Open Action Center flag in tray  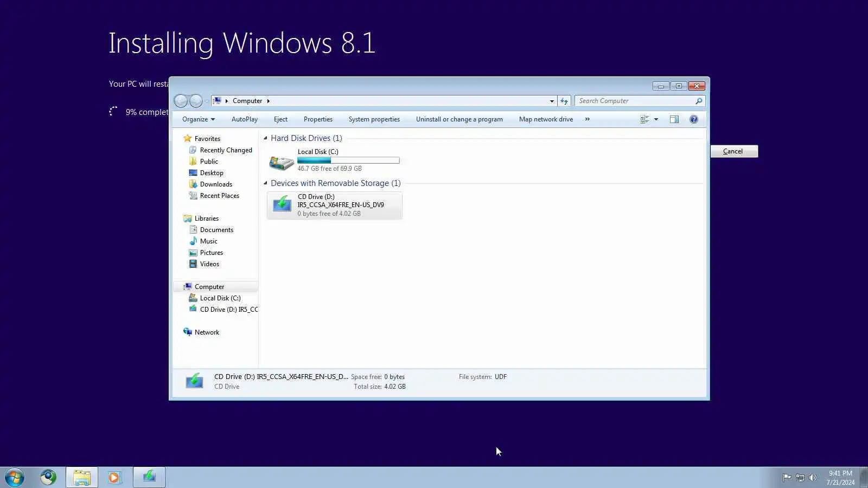coord(787,478)
